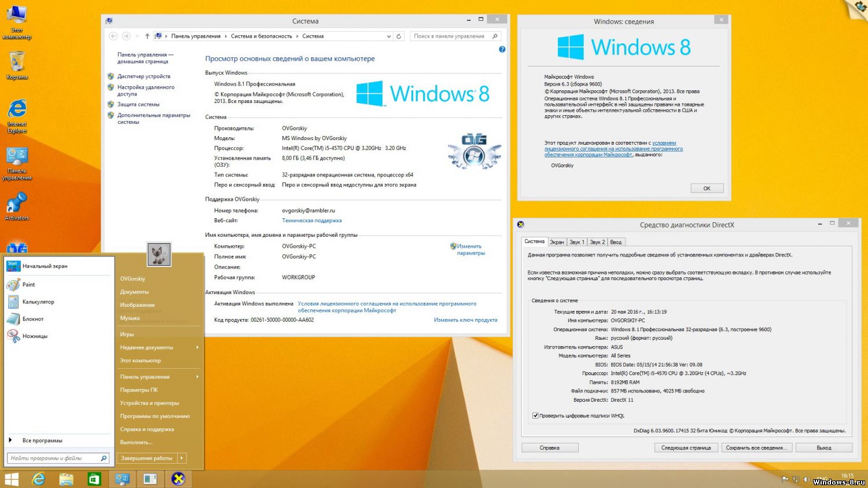Click OK in Windows: сведения dialog

[707, 188]
